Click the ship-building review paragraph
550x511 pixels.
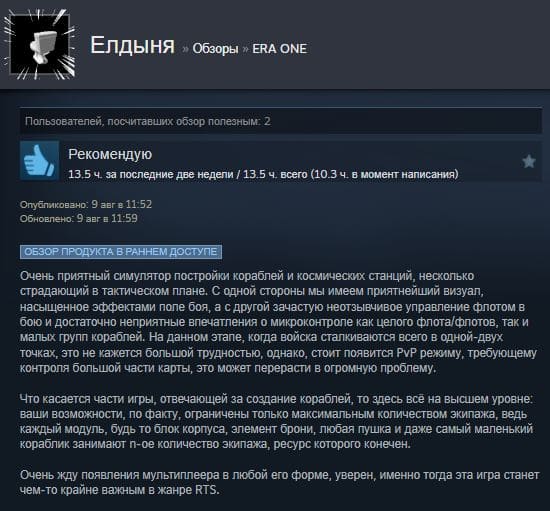(x=276, y=422)
